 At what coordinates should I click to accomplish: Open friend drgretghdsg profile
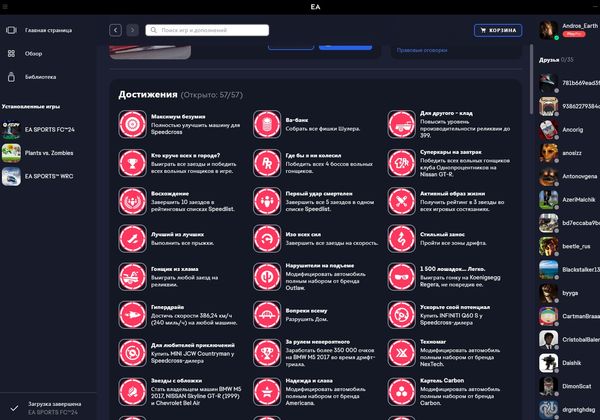569,410
